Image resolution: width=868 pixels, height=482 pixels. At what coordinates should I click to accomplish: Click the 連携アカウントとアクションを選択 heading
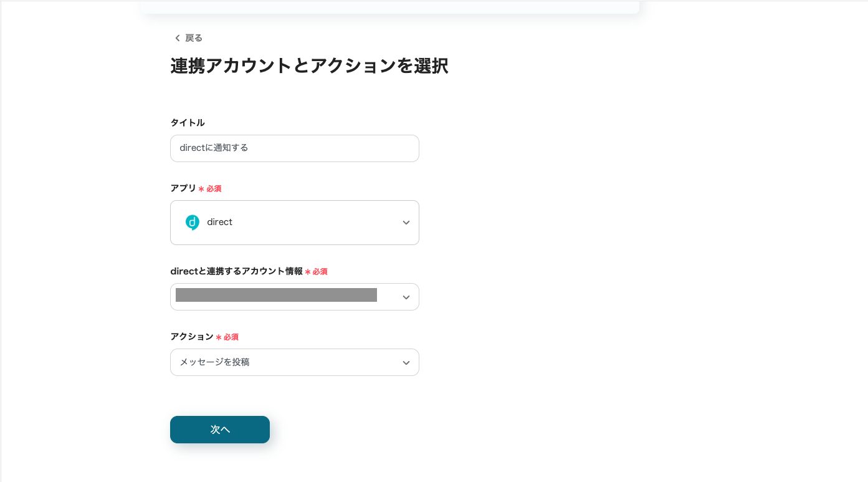point(309,66)
